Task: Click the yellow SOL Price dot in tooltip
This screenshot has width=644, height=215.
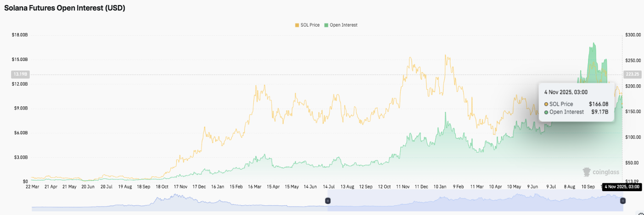Action: [546, 104]
